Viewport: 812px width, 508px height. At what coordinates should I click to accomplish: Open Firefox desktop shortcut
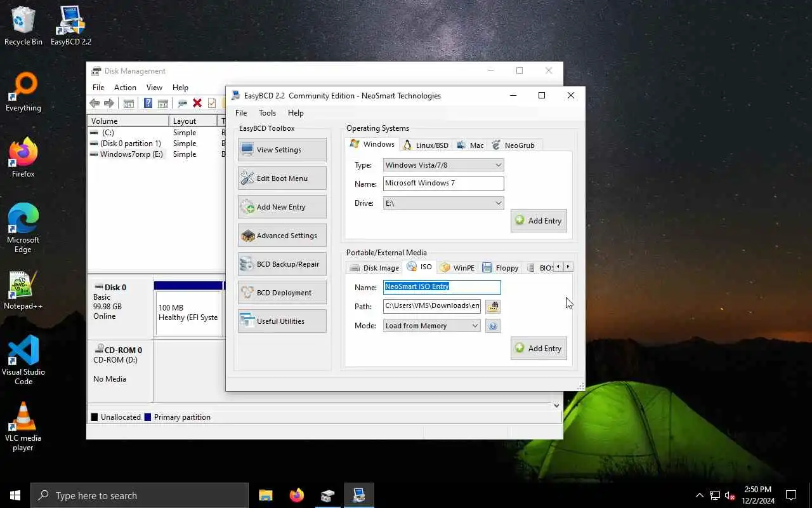[23, 158]
